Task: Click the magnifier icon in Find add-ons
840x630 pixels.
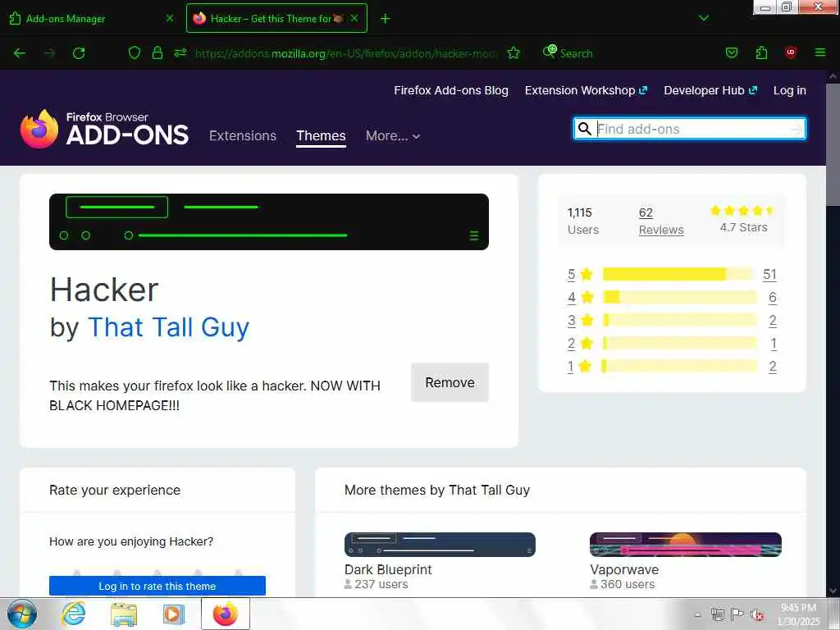Action: (584, 129)
